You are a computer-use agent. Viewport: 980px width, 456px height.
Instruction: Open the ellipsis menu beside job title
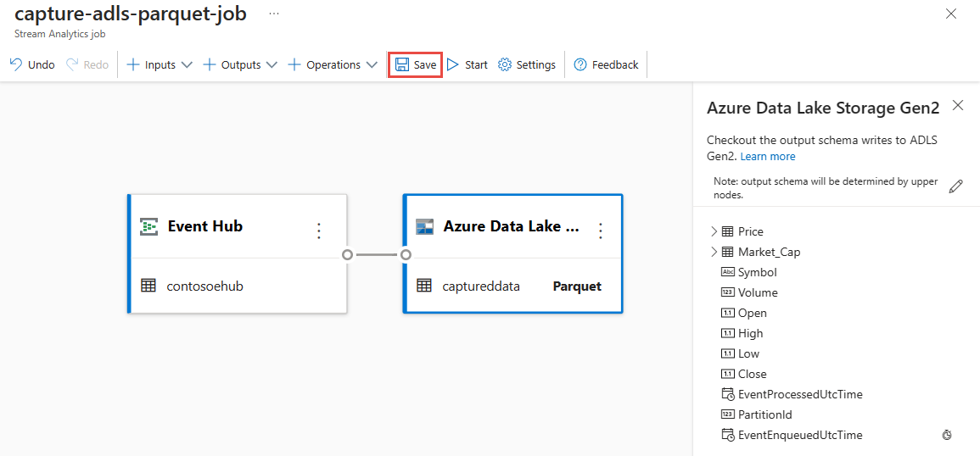(274, 13)
